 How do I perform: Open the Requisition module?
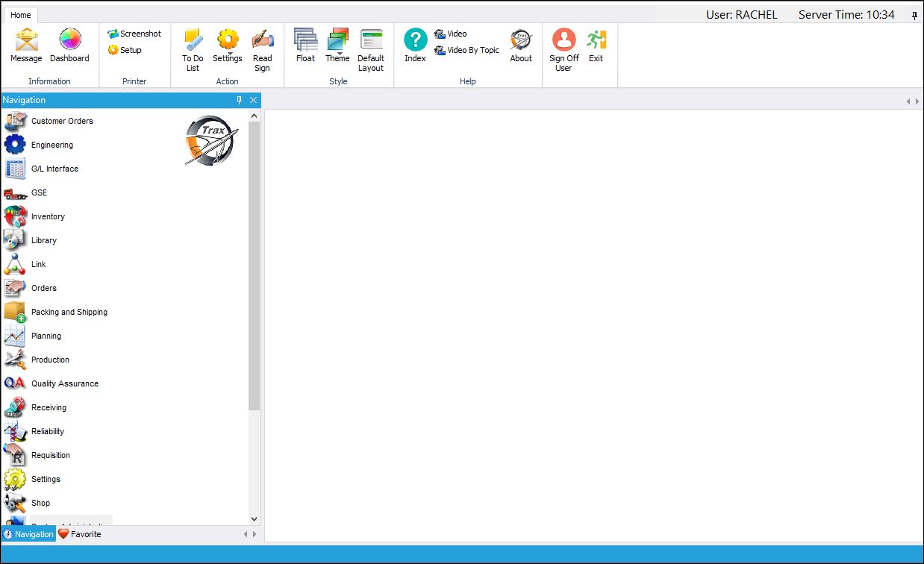37,455
